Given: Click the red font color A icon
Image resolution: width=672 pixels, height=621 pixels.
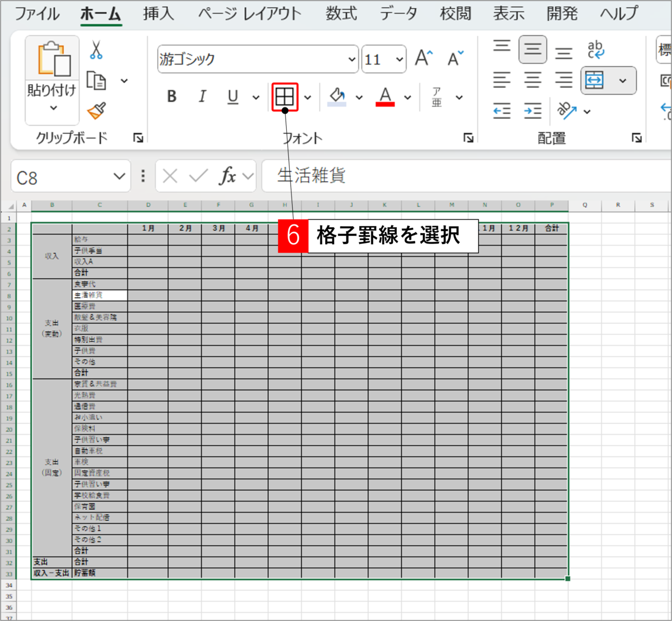Looking at the screenshot, I should click(x=385, y=97).
